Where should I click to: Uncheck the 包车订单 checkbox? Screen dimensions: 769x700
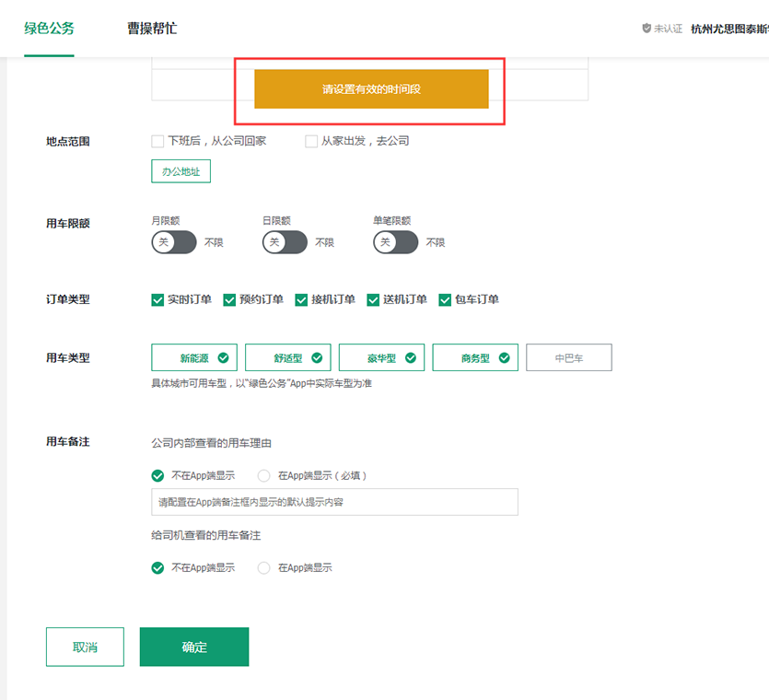(445, 299)
